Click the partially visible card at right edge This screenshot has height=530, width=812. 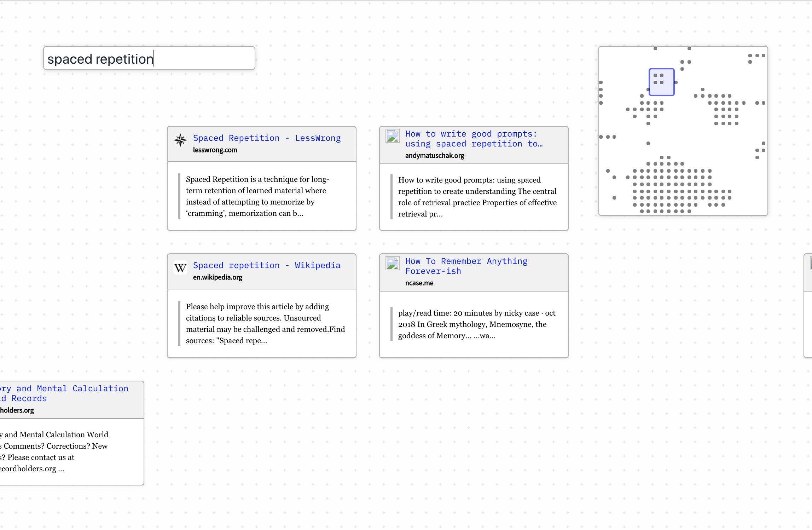808,305
